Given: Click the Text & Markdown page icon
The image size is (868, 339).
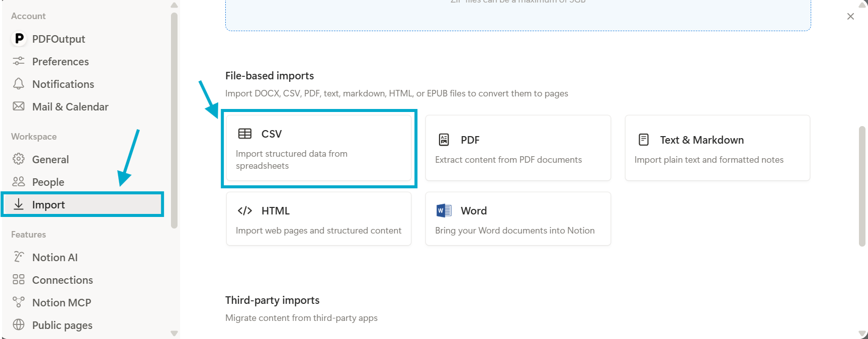Looking at the screenshot, I should [x=644, y=140].
